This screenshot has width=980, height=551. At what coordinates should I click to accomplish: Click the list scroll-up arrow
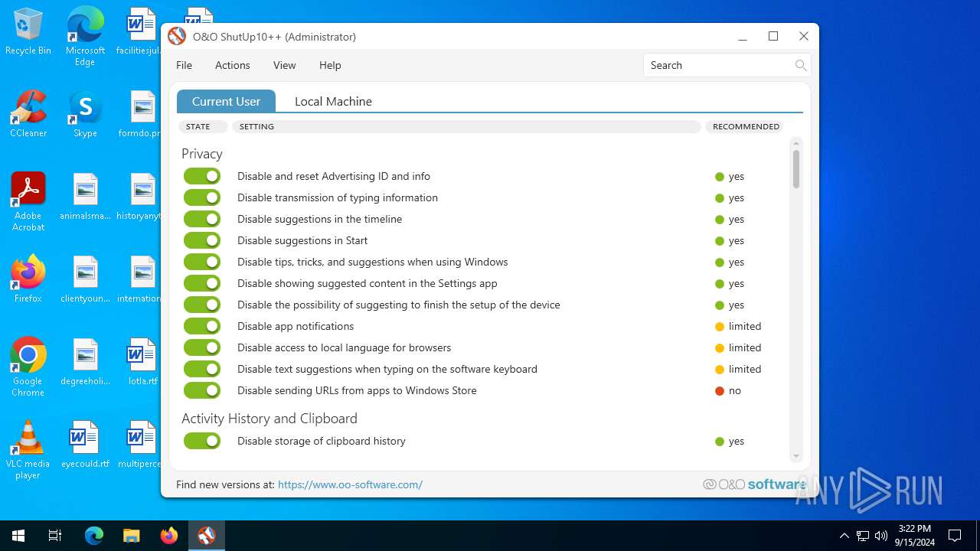[796, 144]
